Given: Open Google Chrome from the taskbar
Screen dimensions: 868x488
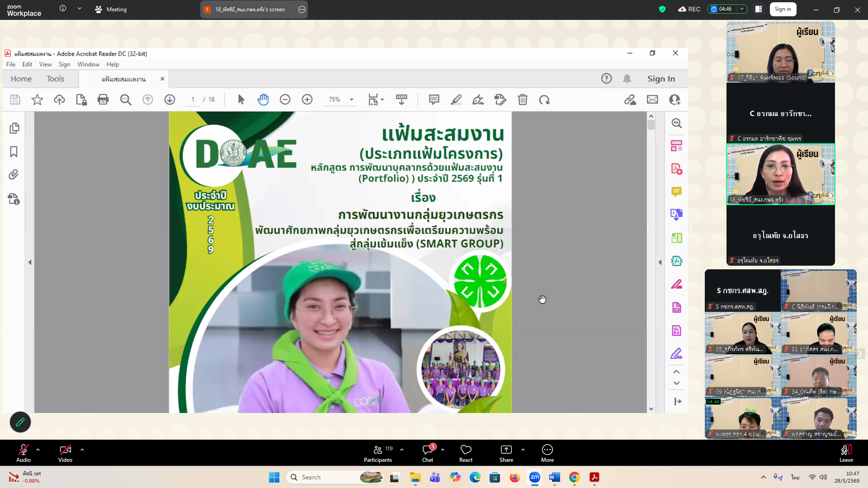Looking at the screenshot, I should click(574, 477).
